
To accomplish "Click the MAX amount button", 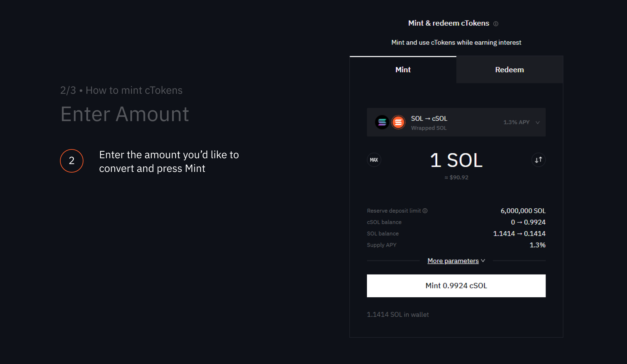I will [374, 160].
